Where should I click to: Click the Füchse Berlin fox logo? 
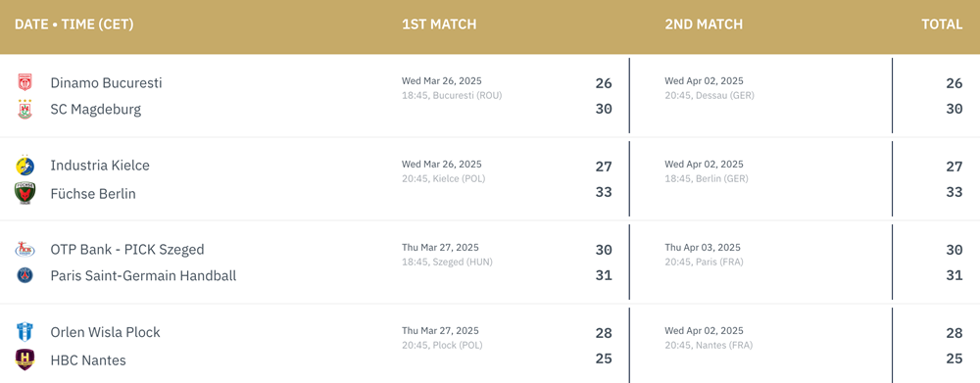25,193
